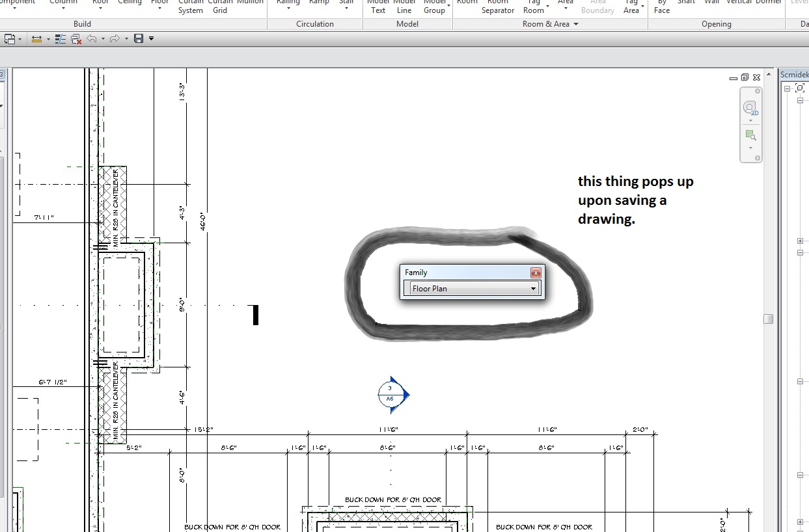
Task: Collapse the top-level project browser tree node
Action: (x=787, y=88)
